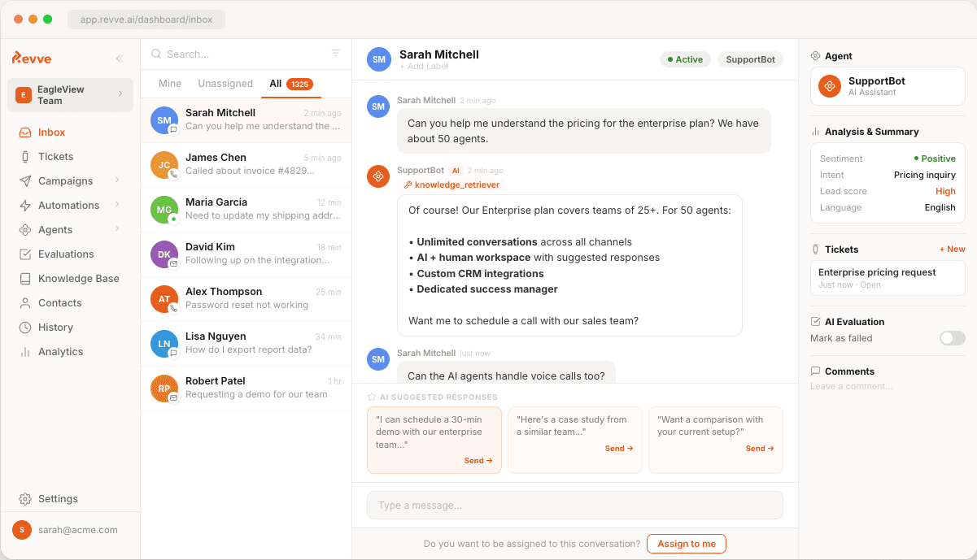Click the Type a message field
The image size is (977, 560).
574,506
